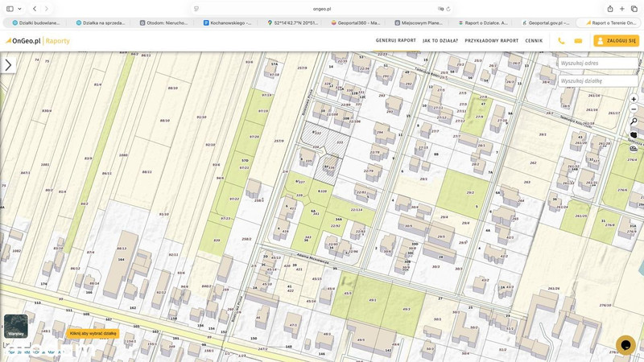Click the phone contact icon
The height and width of the screenshot is (362, 644).
pos(561,40)
